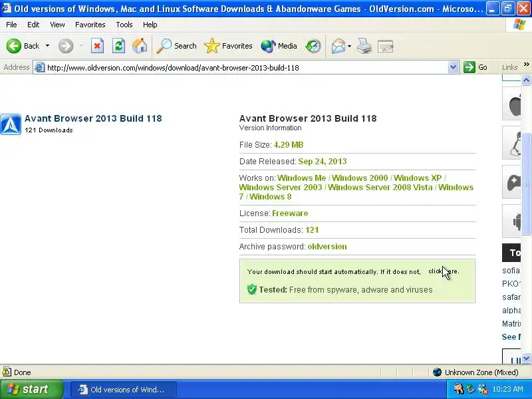Screen dimensions: 532x399
Task: Click the 'click here' download link
Action: 444,271
